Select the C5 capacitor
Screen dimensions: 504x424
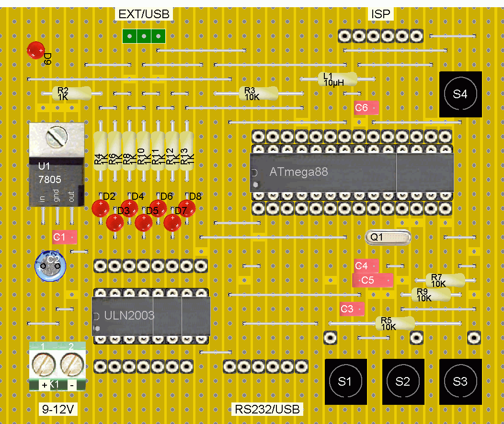point(373,280)
